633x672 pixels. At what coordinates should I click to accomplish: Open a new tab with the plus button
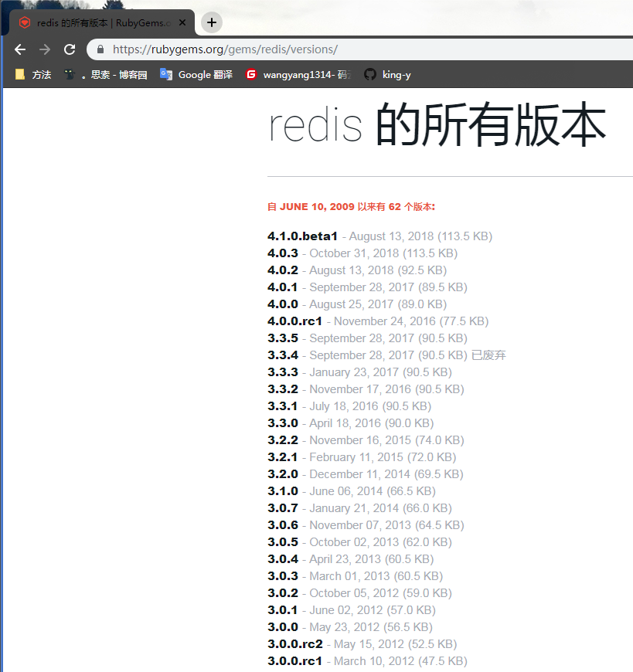pos(211,22)
